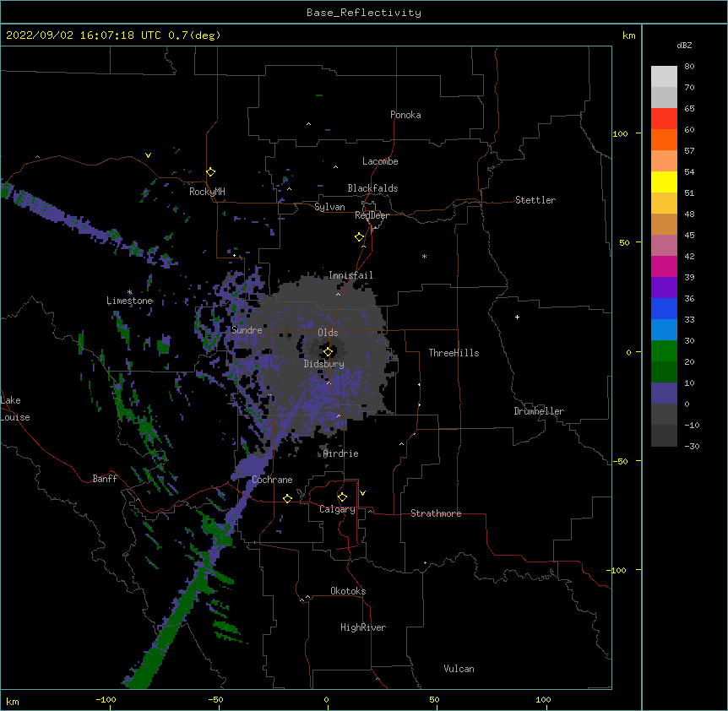Click the Innisfail city label
The image size is (728, 711).
[x=350, y=275]
